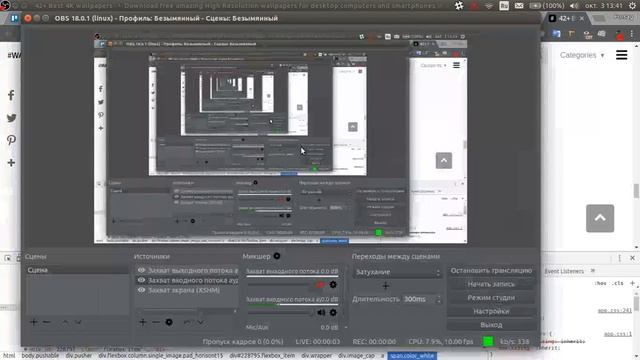Select div.pusher in the DevTools breadcrumb

[79, 356]
